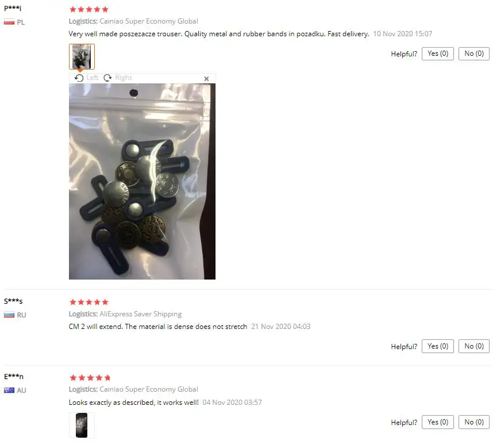493x448 pixels.
Task: Click the Poland flag icon
Action: (x=9, y=22)
